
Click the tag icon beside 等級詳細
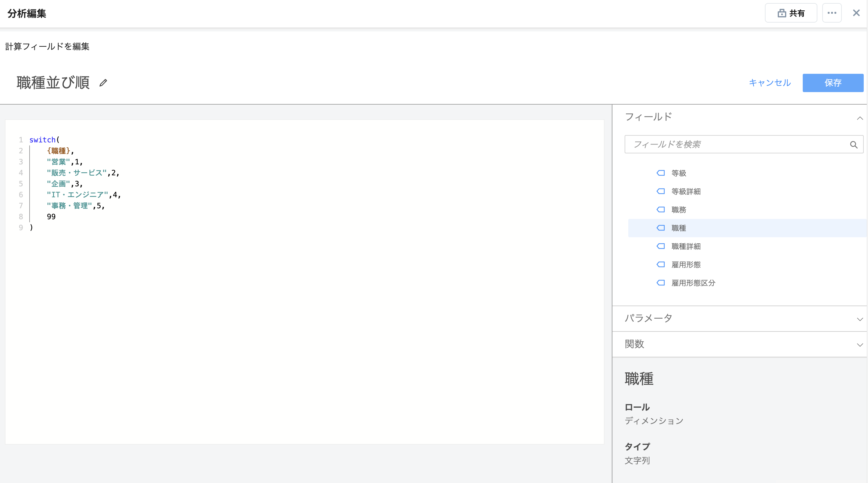(660, 191)
